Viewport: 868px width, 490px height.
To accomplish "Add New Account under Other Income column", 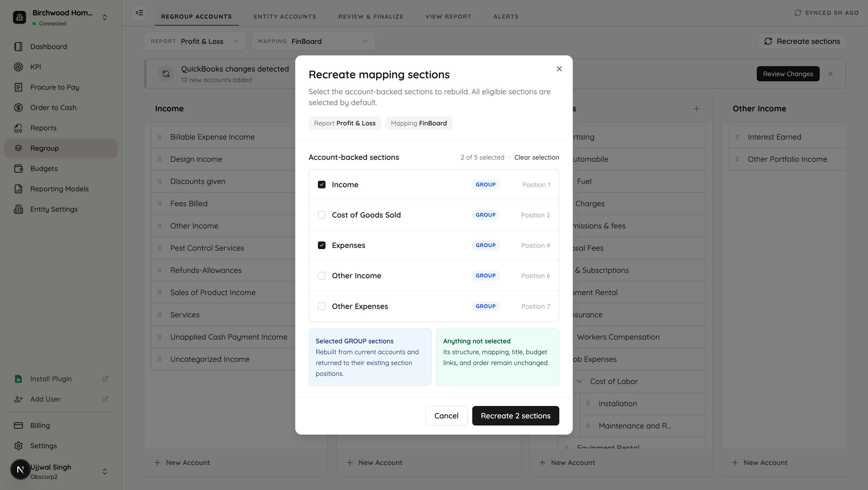I will pos(759,462).
